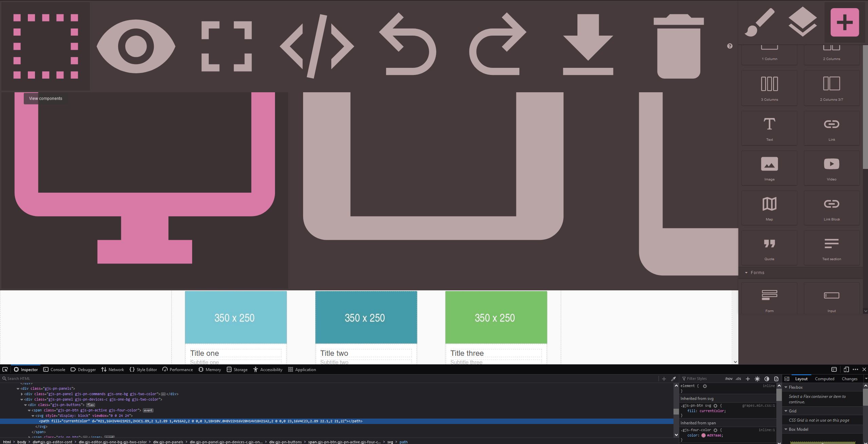Undo the last change
868x444 pixels.
(407, 46)
